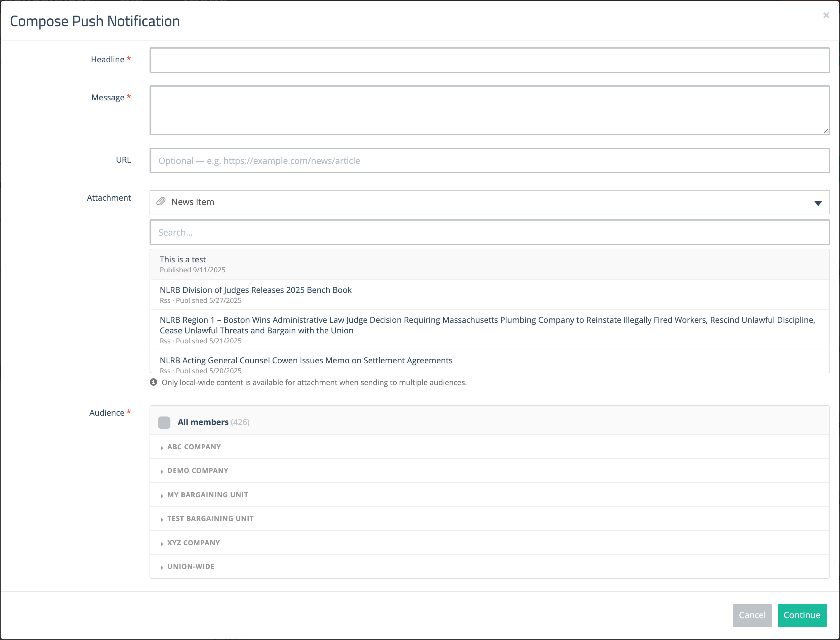The height and width of the screenshot is (640, 840).
Task: Select the Cowen Settlement Agreements memo item
Action: click(489, 361)
